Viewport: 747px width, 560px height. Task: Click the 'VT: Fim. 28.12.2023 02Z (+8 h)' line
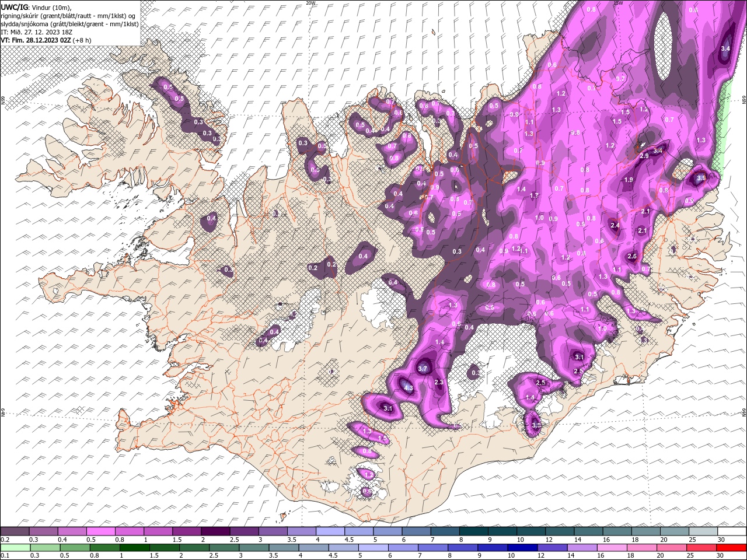coord(46,40)
